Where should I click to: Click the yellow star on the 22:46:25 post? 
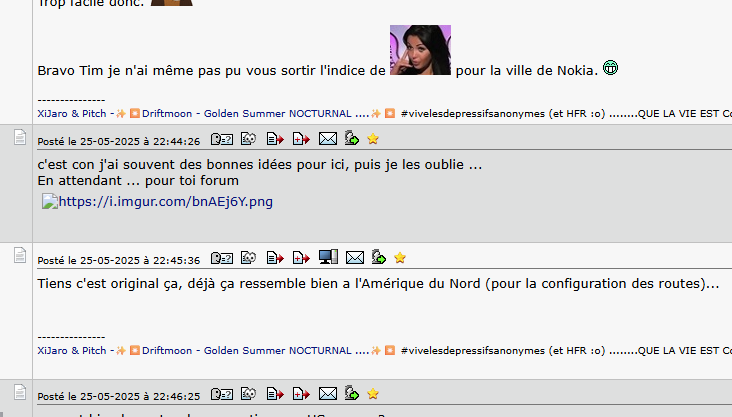coord(373,394)
